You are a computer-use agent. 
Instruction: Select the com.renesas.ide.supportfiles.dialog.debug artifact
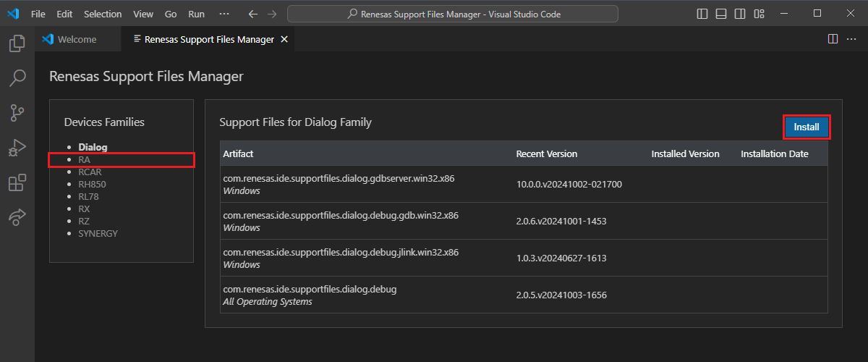(310, 289)
